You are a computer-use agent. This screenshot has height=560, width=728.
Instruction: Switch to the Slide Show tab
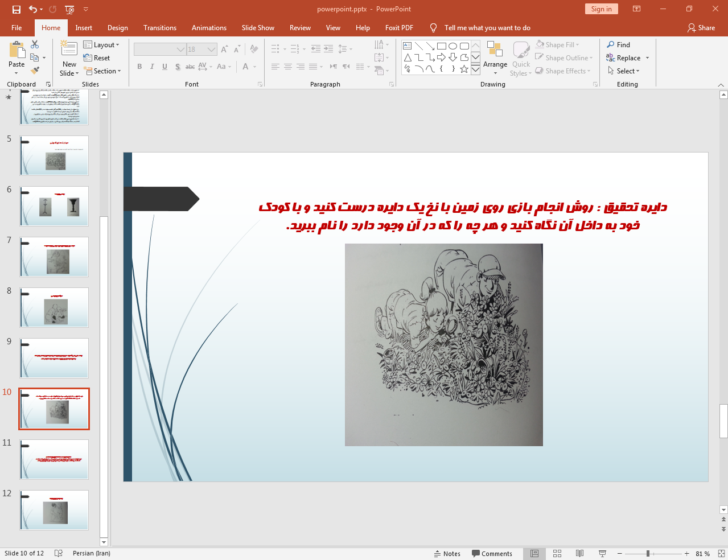click(x=258, y=28)
